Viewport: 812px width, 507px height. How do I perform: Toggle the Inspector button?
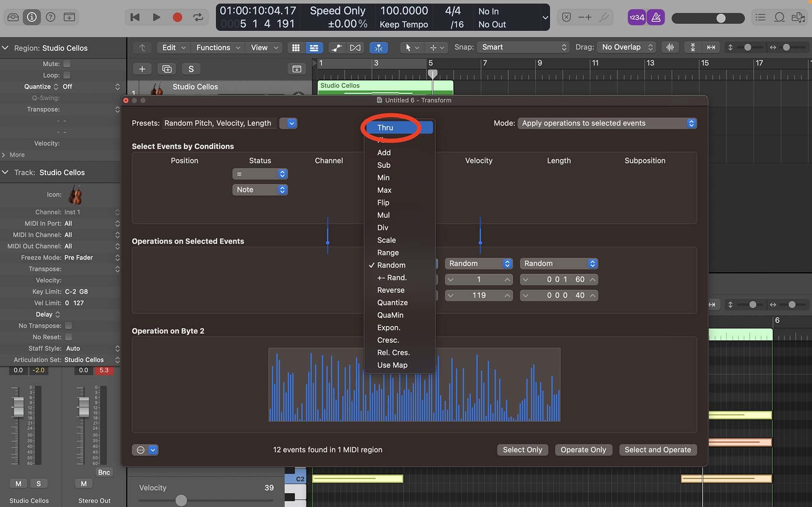pos(32,17)
